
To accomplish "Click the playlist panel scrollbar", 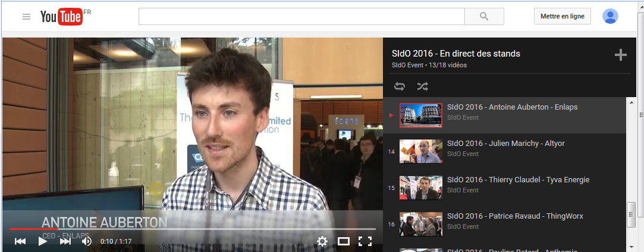I will tap(632, 215).
